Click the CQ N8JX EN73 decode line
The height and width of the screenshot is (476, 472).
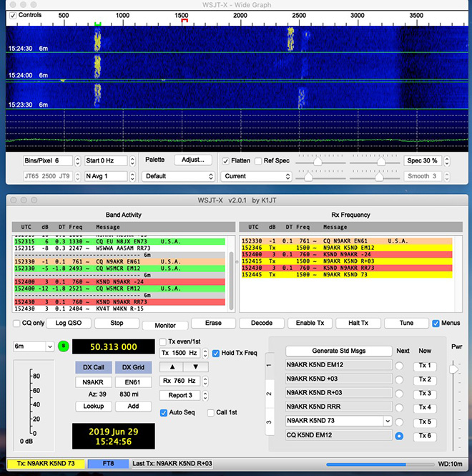(x=120, y=242)
